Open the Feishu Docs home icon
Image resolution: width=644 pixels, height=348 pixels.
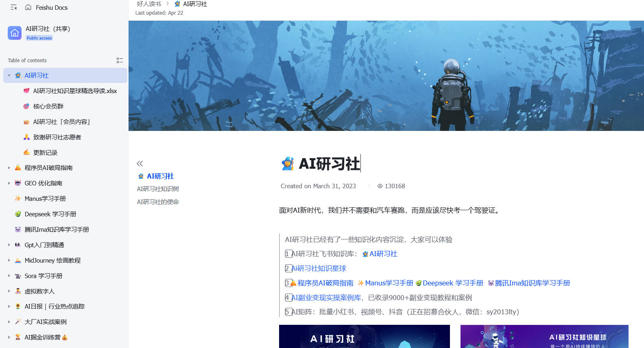coord(28,7)
